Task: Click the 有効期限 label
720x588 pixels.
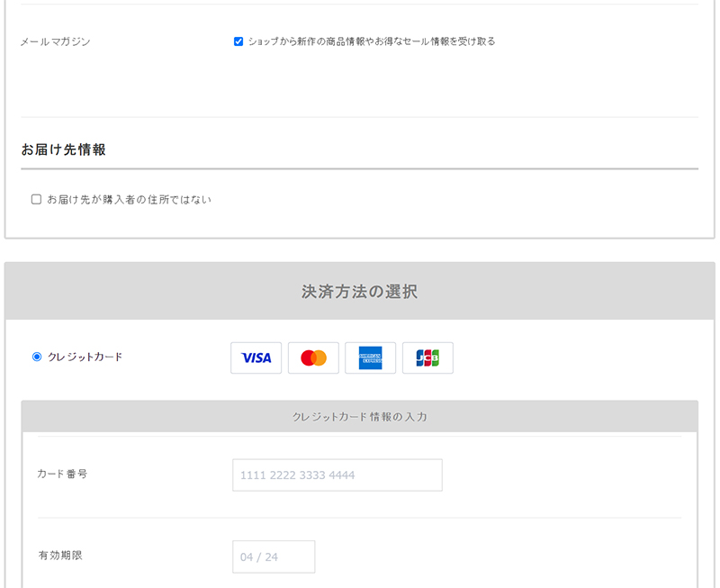Action: [60, 556]
